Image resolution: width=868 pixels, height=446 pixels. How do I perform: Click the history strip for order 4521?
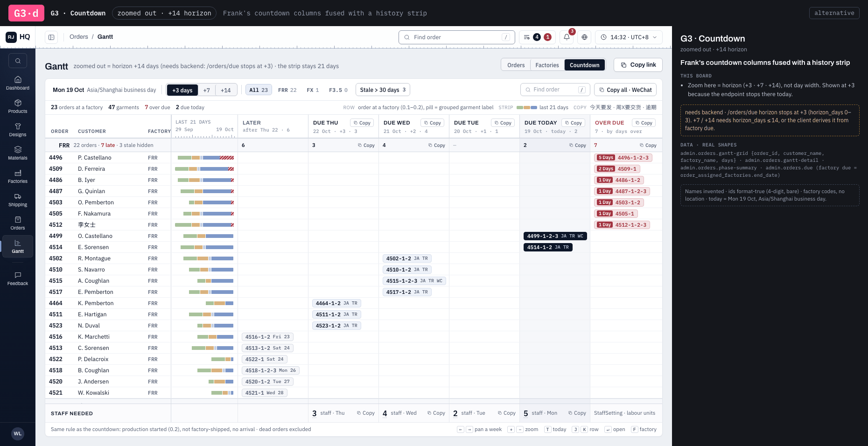point(222,393)
